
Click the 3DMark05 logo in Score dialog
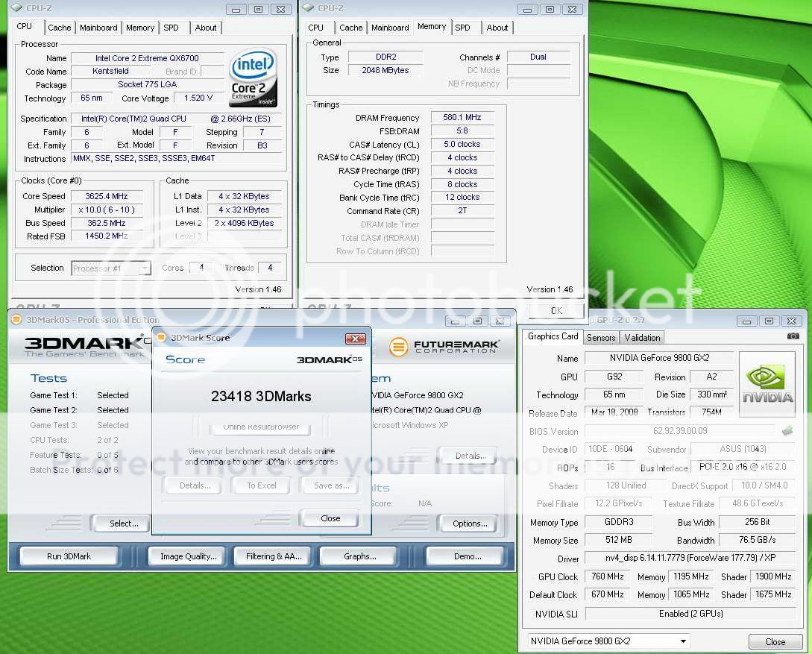(x=330, y=359)
